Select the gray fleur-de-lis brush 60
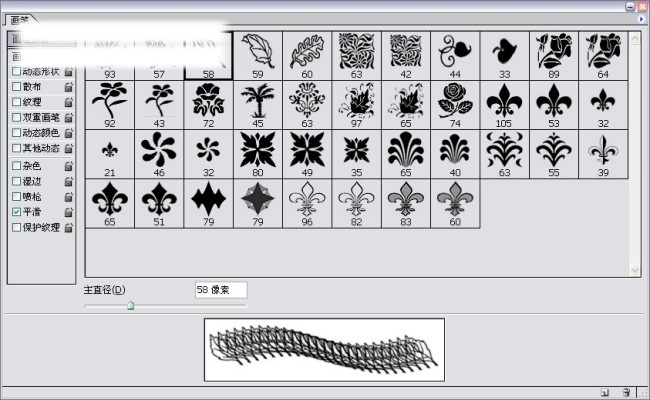Viewport: 650px width, 400px height. click(x=455, y=204)
